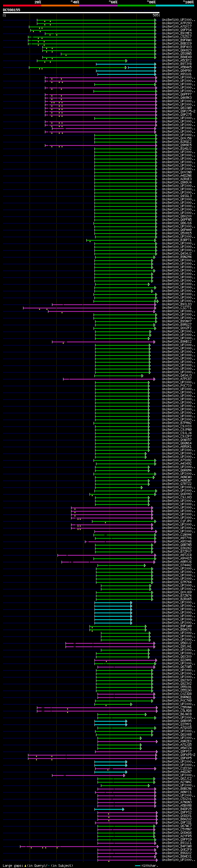
Task: Choose the UniRef100_A5CBT2 row label
Action: 177,61
